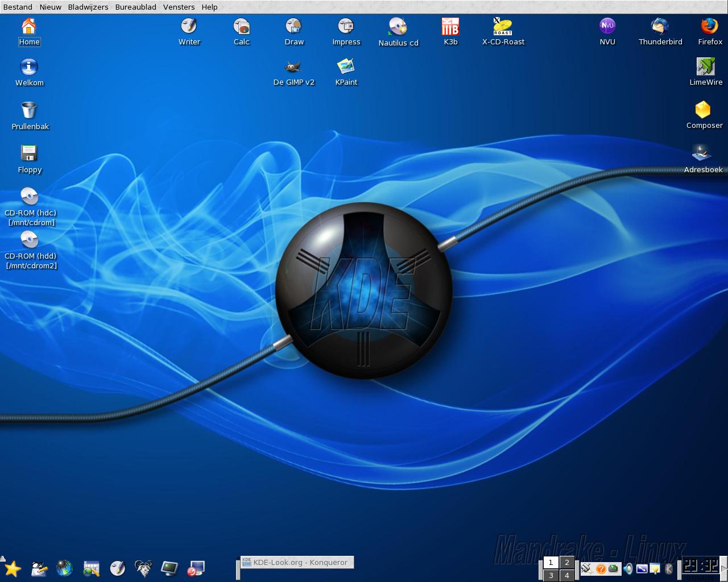Open the Nieuw menu
This screenshot has width=728, height=582.
pos(51,7)
